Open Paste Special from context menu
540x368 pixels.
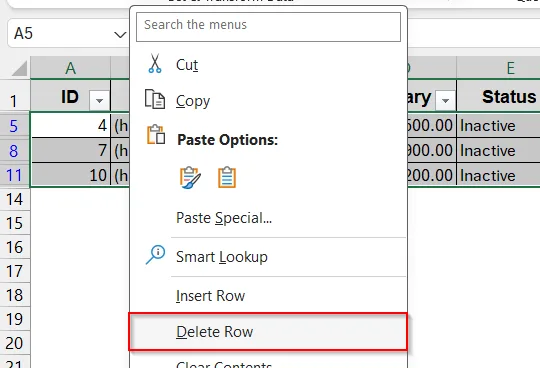coord(268,218)
